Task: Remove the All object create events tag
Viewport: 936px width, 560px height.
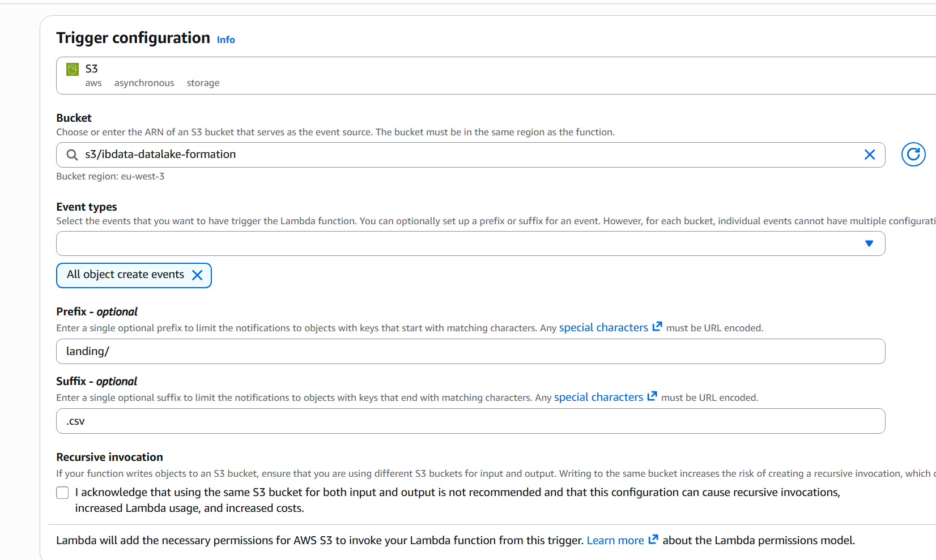Action: (197, 275)
